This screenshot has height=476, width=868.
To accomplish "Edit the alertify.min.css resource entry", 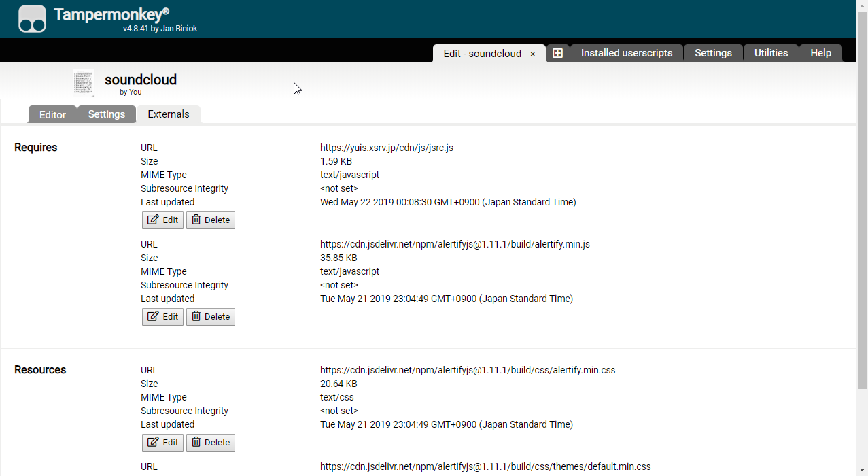I will pos(163,443).
